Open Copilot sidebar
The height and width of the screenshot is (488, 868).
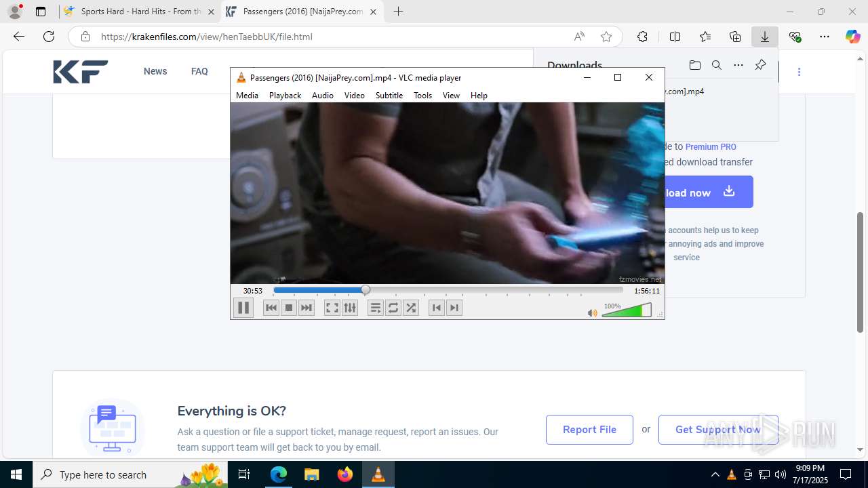pos(852,37)
